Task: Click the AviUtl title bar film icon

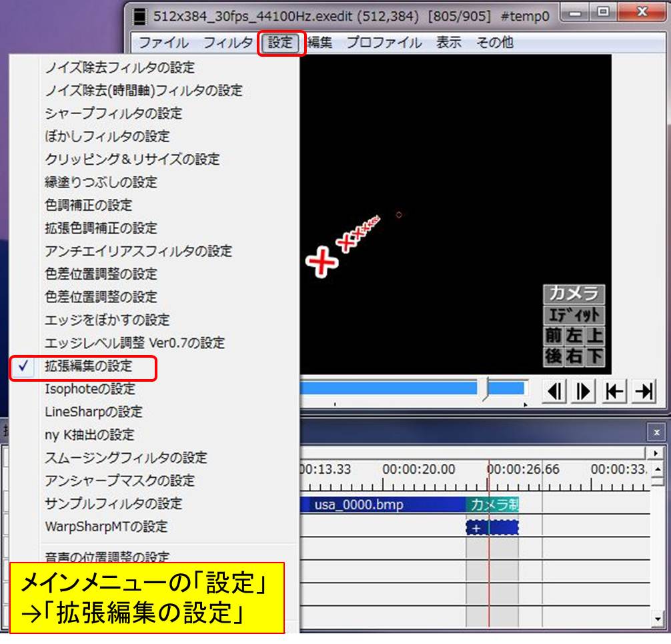Action: point(139,16)
